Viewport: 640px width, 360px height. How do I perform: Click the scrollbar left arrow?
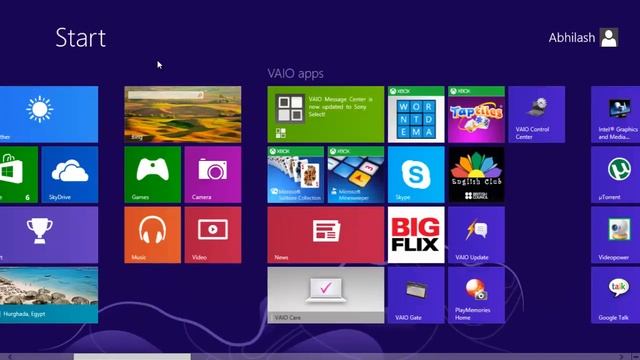click(x=9, y=357)
